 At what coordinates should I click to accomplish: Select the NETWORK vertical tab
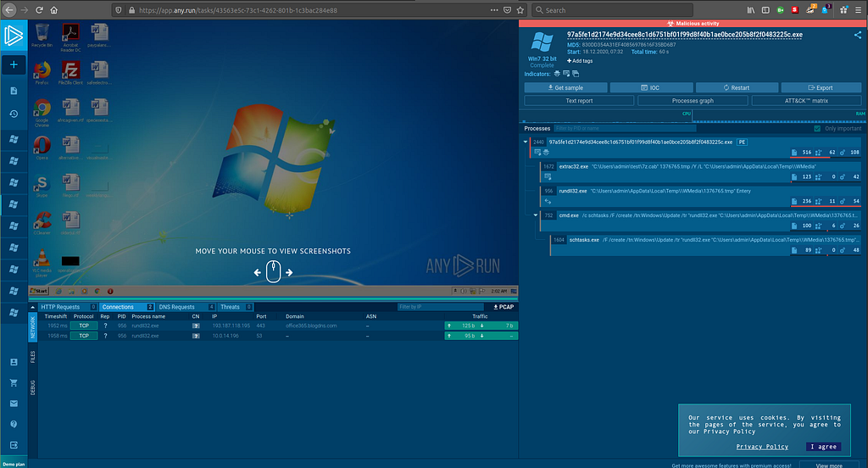(x=33, y=326)
